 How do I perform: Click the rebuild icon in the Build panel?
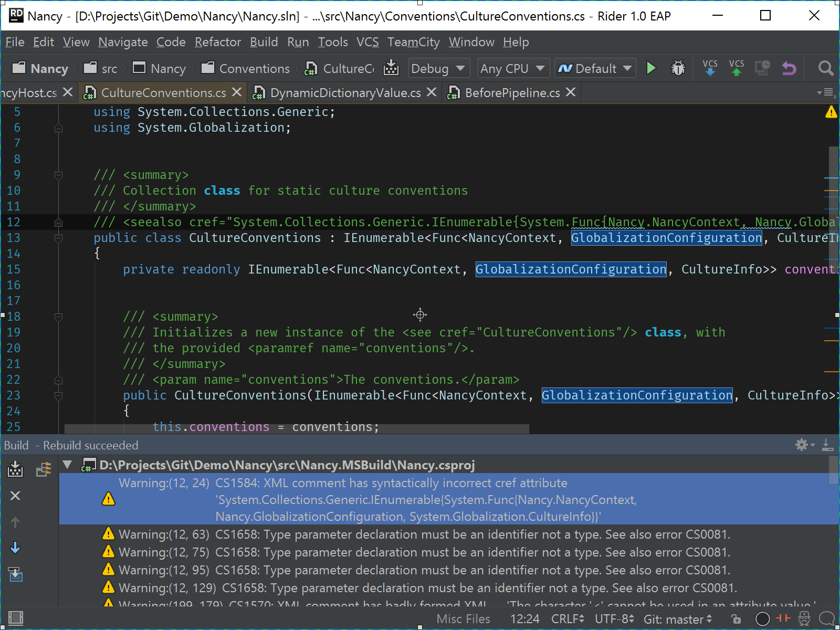click(x=15, y=469)
